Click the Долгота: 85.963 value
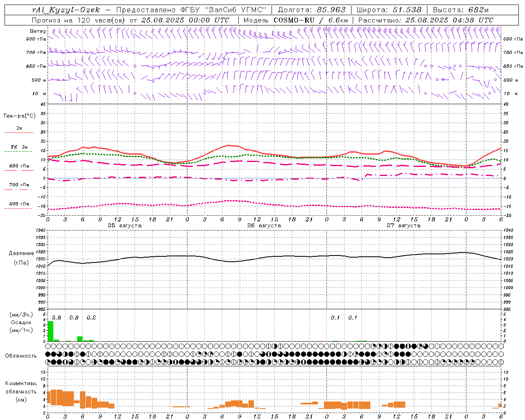 coord(312,10)
